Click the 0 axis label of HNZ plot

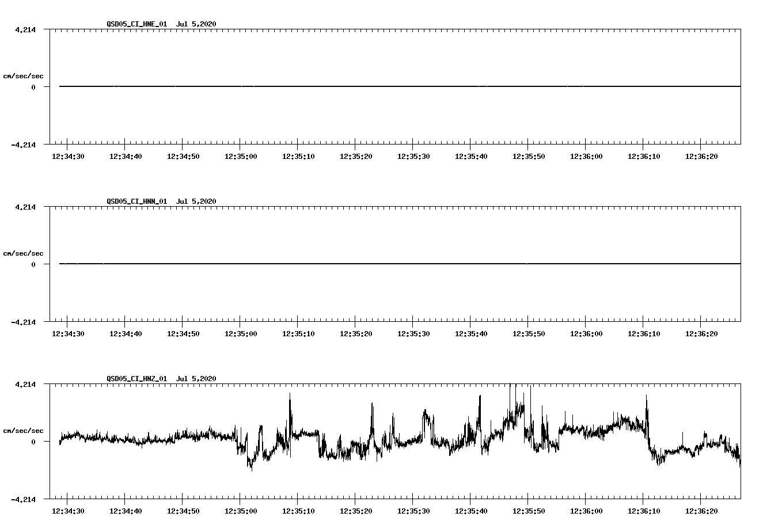tap(33, 442)
